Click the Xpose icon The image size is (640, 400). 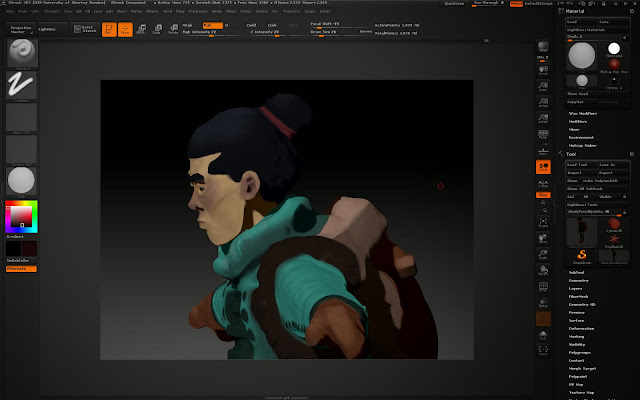pyautogui.click(x=543, y=351)
